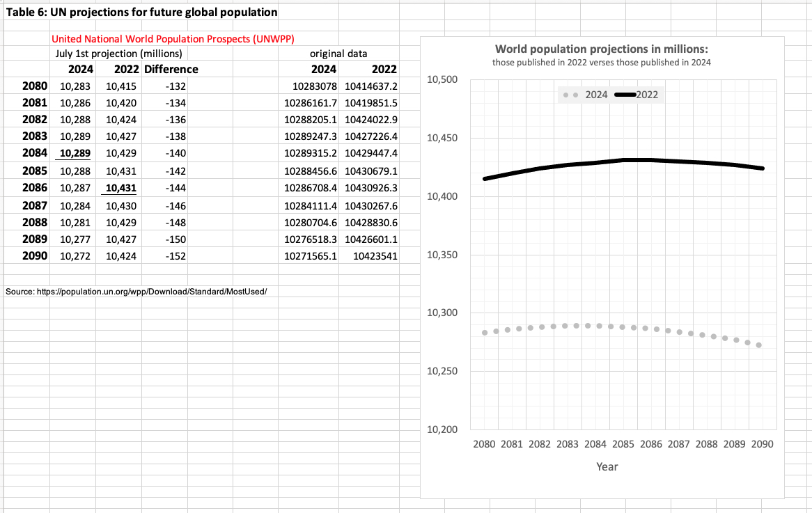
Task: Click the chart subtitle about 2022 verses 2024
Action: (x=601, y=63)
